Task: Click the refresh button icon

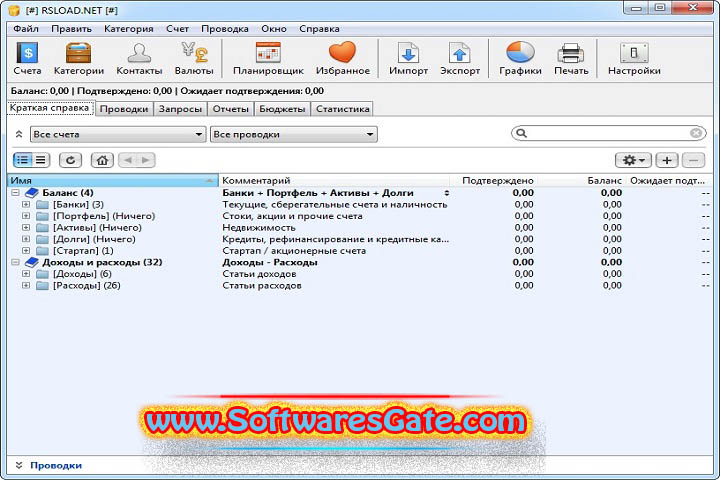Action: [70, 160]
